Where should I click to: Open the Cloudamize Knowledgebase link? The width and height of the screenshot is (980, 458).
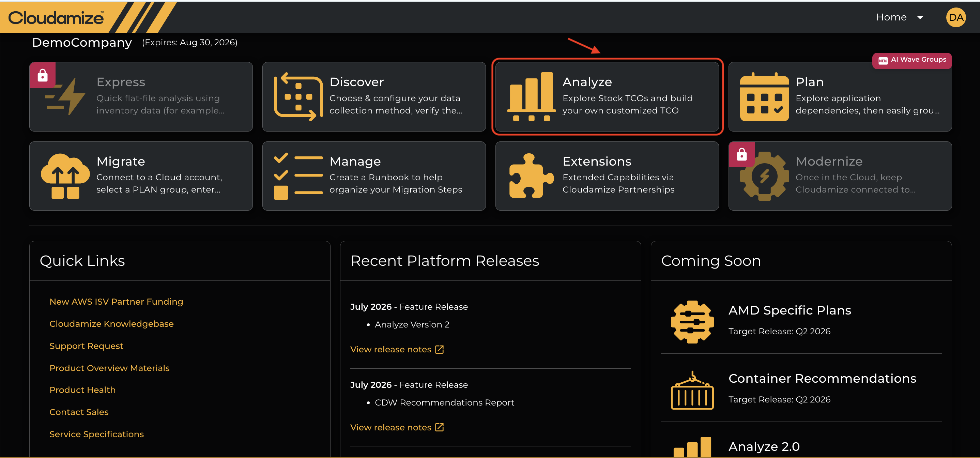(x=111, y=324)
